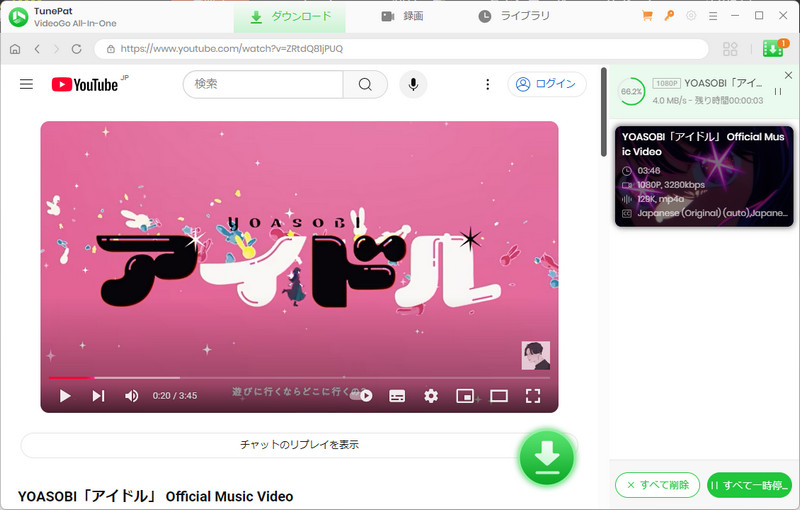Start voice search with microphone icon
The height and width of the screenshot is (510, 800).
click(x=413, y=84)
